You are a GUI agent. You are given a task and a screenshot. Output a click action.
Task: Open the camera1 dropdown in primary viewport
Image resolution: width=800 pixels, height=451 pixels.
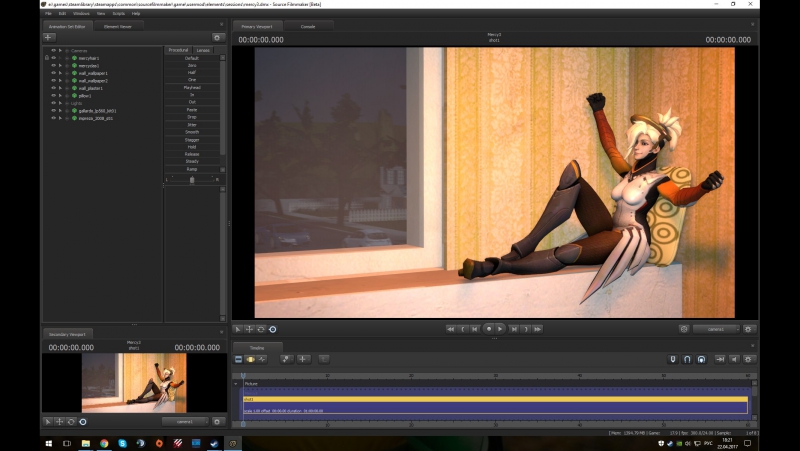(716, 328)
